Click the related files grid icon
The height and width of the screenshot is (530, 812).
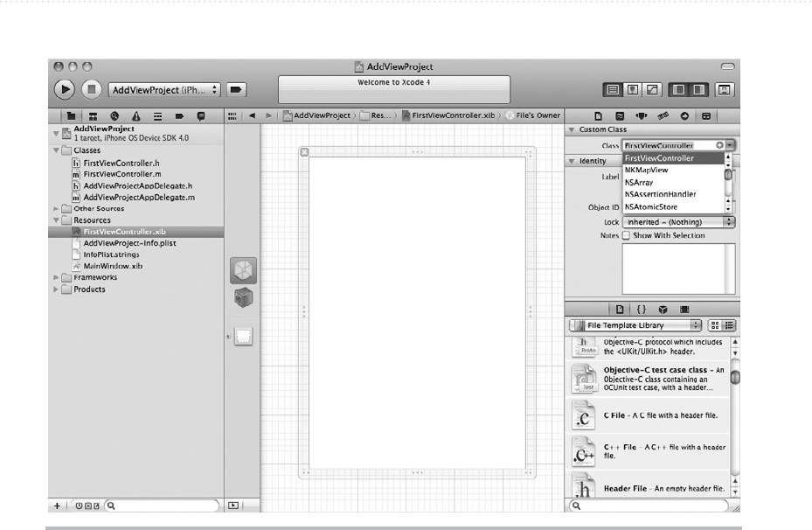click(x=232, y=115)
